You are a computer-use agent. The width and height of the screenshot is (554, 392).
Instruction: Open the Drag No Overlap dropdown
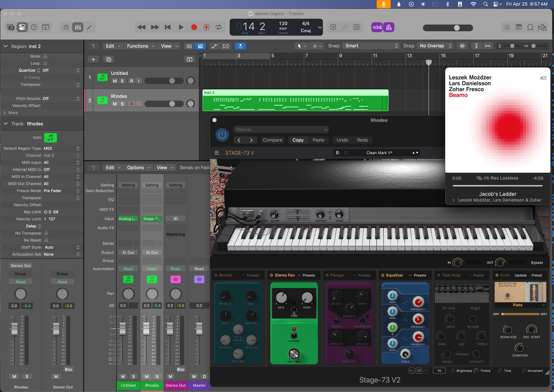click(435, 46)
